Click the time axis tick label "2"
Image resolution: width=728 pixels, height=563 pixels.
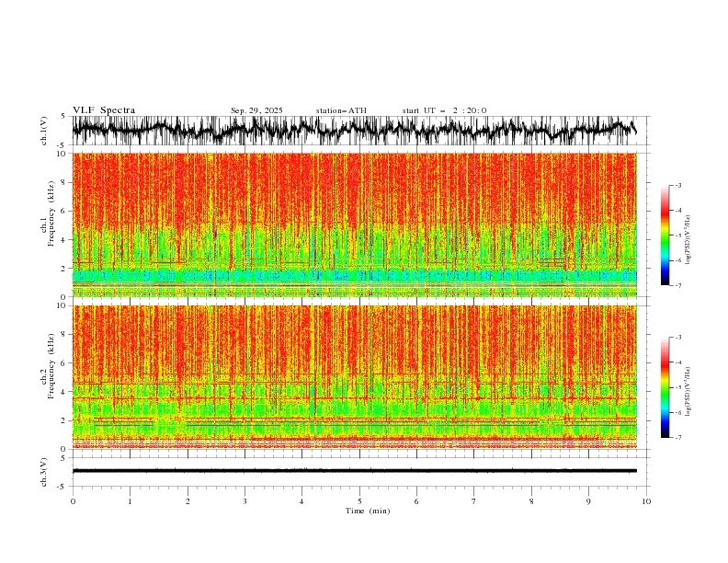coord(188,501)
